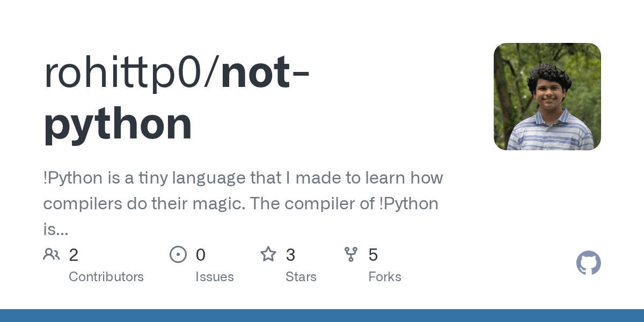644x322 pixels.
Task: Click the word python in title
Action: pos(118,123)
